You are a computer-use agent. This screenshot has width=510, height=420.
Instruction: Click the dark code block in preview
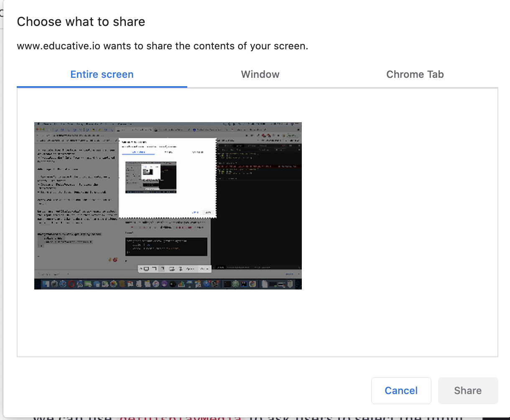pyautogui.click(x=166, y=246)
